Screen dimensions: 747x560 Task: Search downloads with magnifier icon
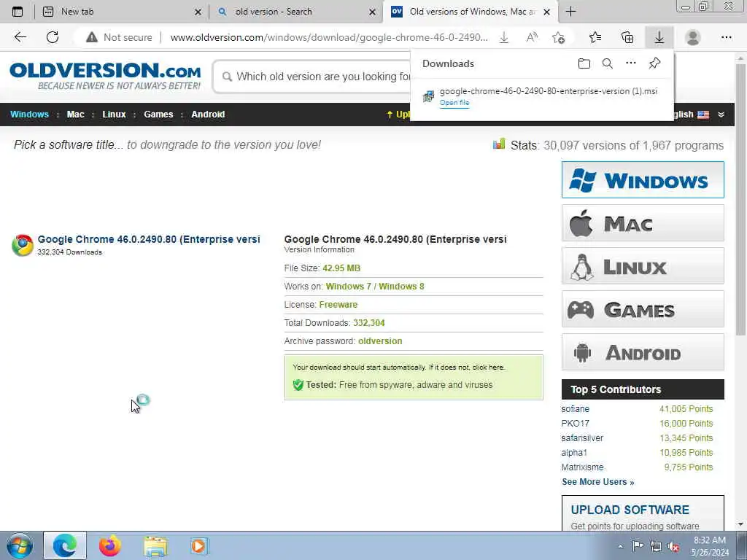pyautogui.click(x=608, y=63)
